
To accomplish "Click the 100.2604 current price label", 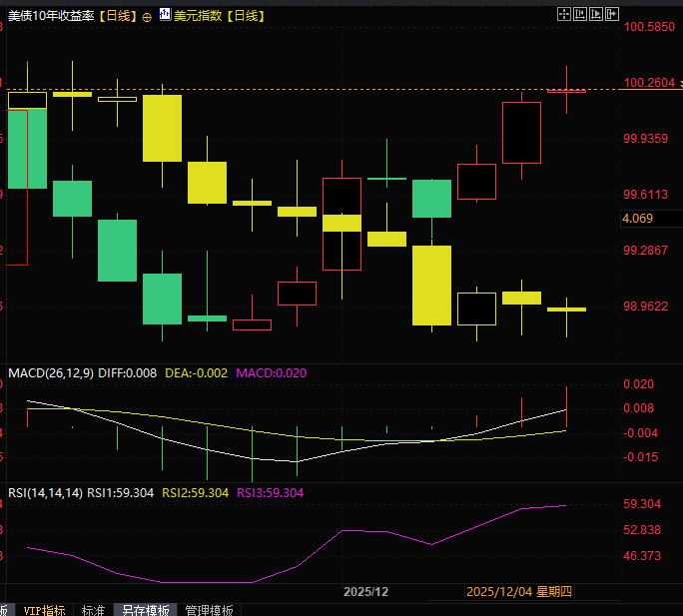I will (649, 82).
